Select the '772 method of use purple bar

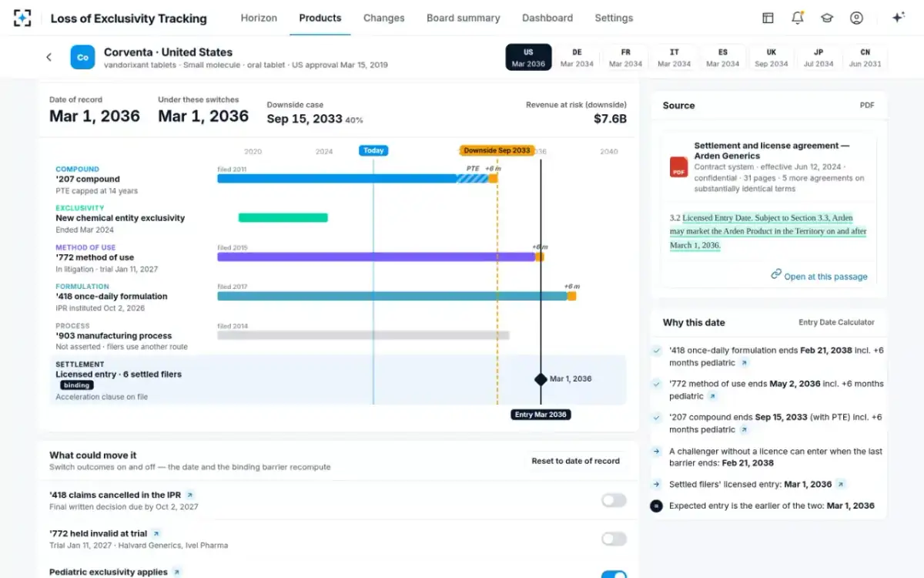tap(377, 257)
